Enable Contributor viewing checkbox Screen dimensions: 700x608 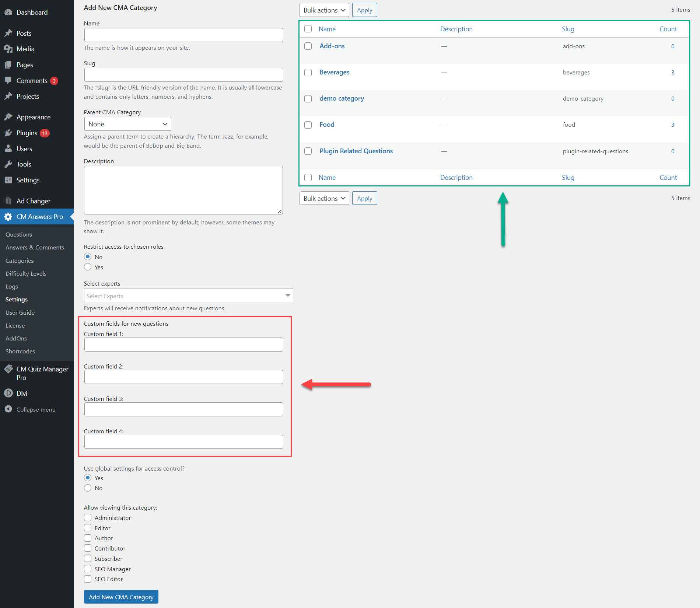click(88, 548)
